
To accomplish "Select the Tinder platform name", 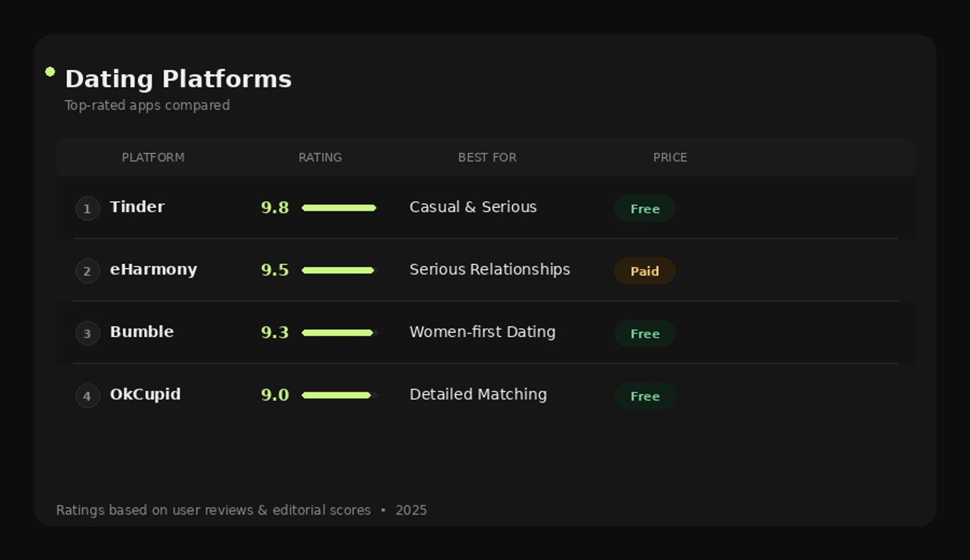I will click(x=137, y=207).
